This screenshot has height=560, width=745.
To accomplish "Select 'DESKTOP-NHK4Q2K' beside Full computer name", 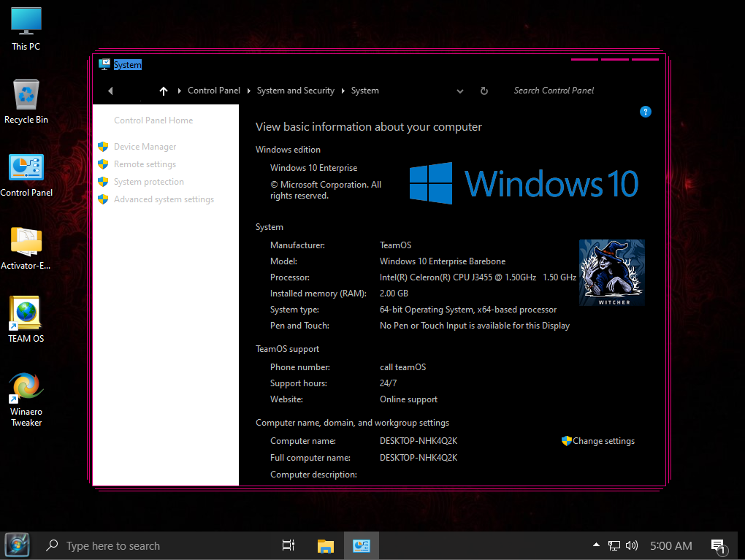I will click(x=419, y=458).
